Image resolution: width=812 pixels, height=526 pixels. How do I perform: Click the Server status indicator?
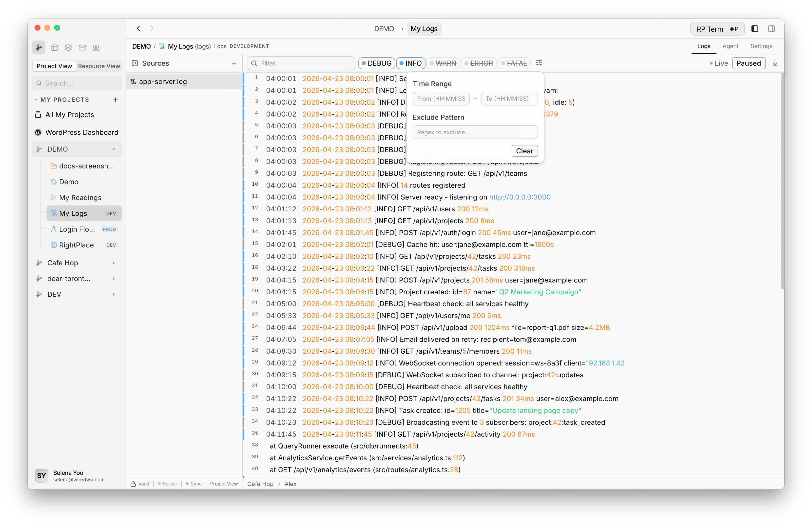(167, 484)
